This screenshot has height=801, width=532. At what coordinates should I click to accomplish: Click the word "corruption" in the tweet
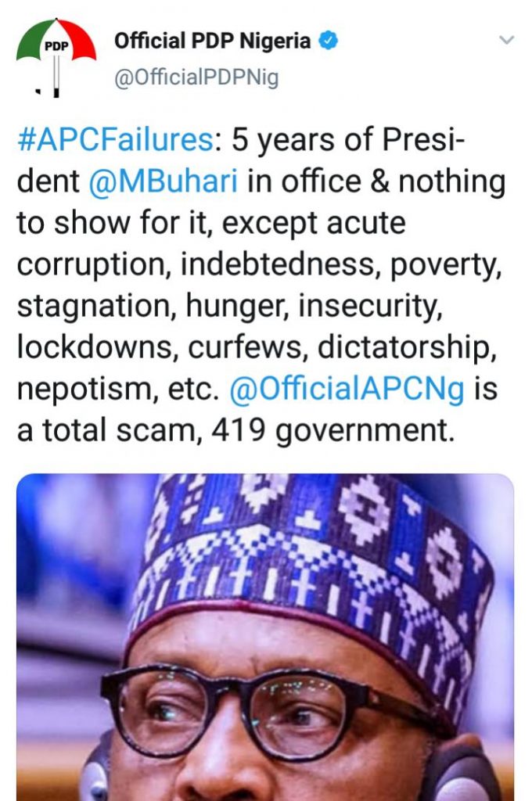(92, 267)
